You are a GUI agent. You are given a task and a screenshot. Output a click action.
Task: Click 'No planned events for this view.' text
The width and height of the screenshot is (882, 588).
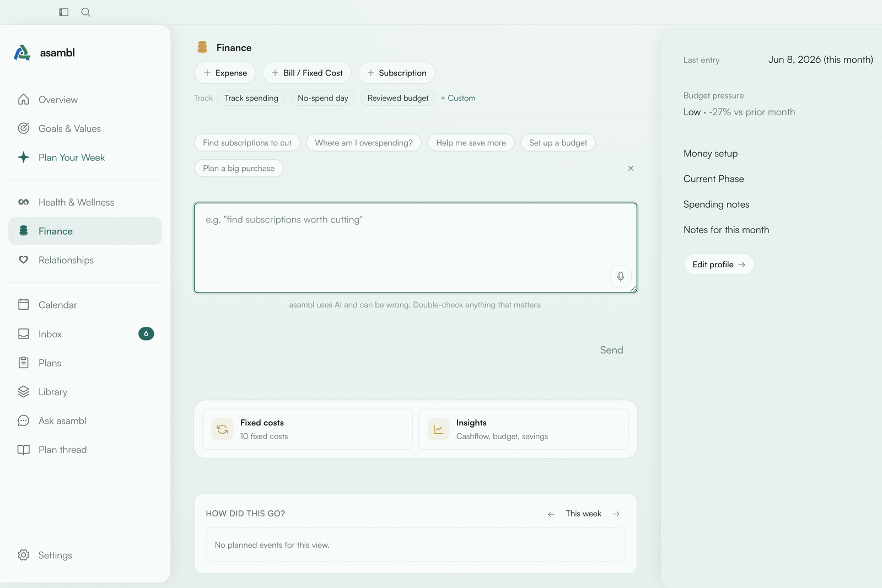(x=272, y=545)
